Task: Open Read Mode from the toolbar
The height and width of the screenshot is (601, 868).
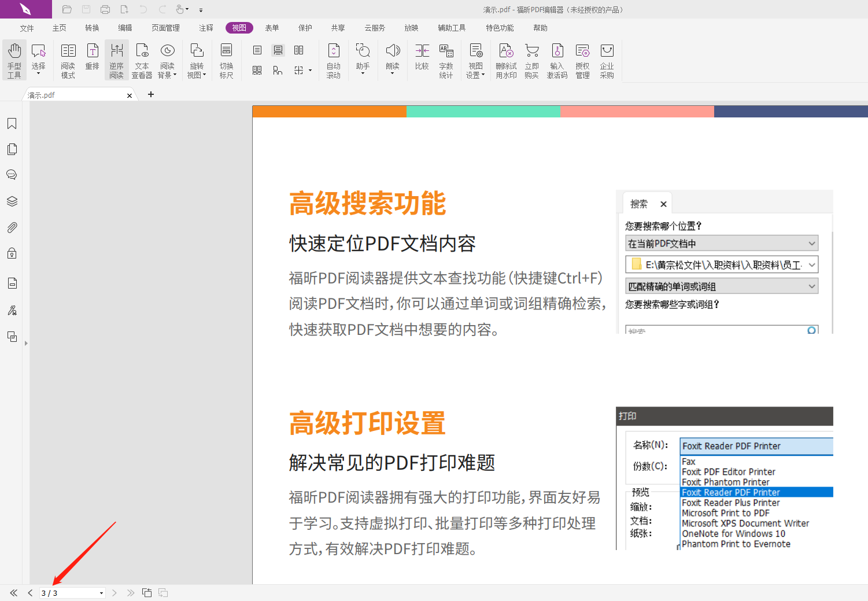Action: point(68,58)
